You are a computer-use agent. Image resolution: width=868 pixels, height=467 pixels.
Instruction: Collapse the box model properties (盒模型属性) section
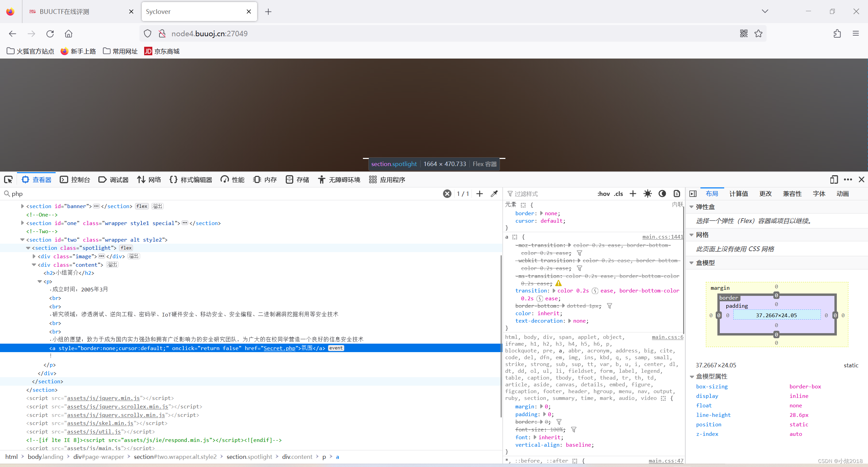click(692, 377)
